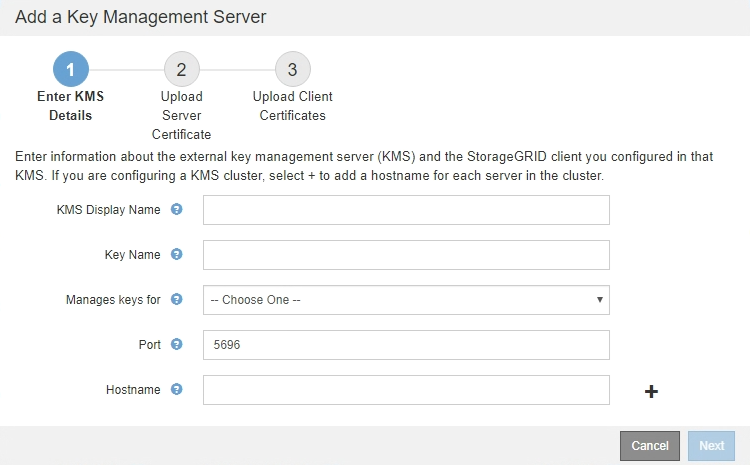
Task: Click the dropdown arrow beside Choose One
Action: pos(599,300)
